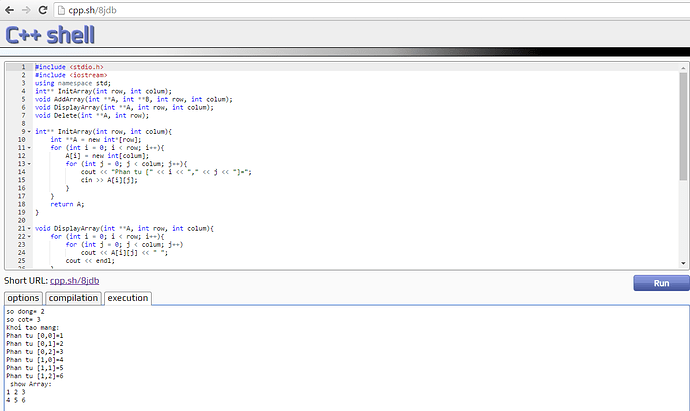Click the editor scrollbar down arrow
This screenshot has width=690, height=411.
click(x=684, y=264)
